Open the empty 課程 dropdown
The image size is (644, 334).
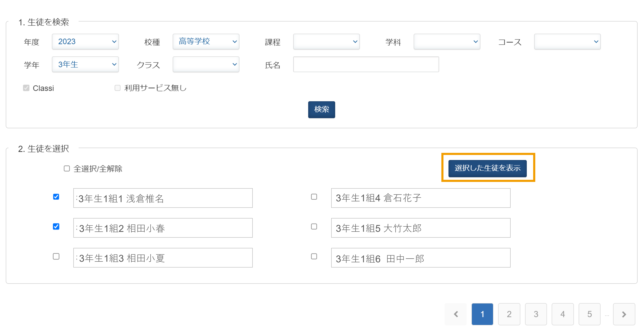coord(326,41)
